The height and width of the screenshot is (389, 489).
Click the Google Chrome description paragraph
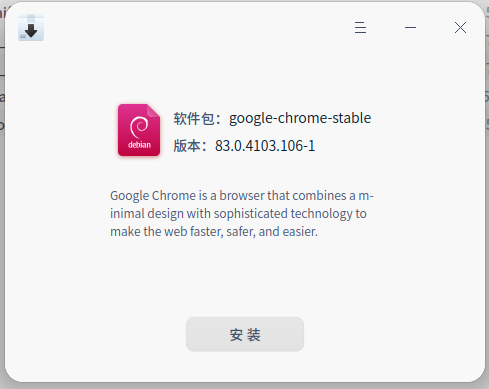242,213
